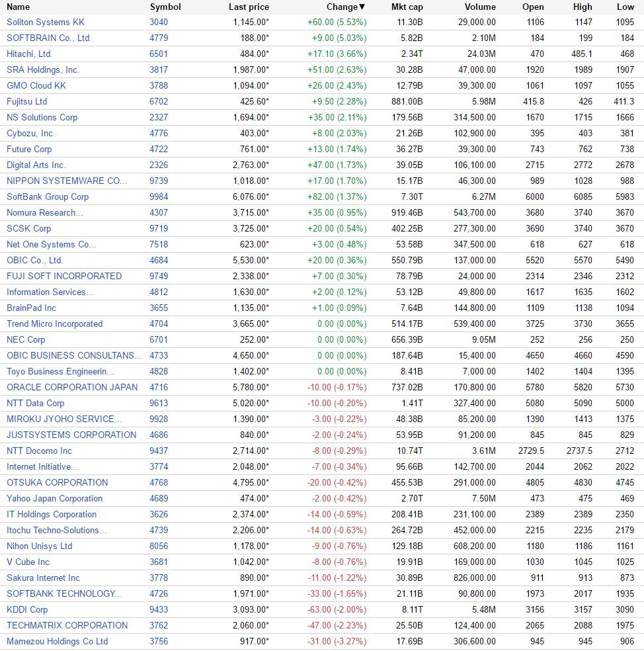The height and width of the screenshot is (651, 644).
Task: Open OBIC Co., Ltd. link
Action: [35, 260]
